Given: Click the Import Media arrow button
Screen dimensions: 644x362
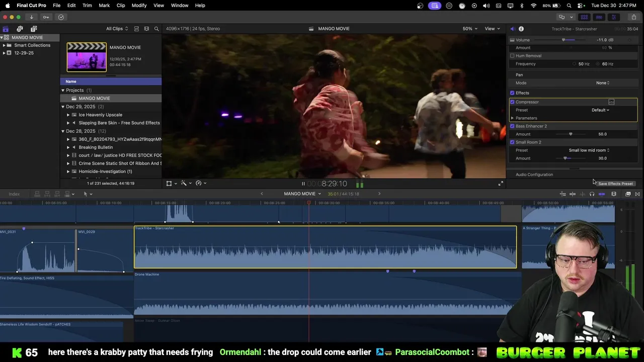Looking at the screenshot, I should pyautogui.click(x=31, y=17).
